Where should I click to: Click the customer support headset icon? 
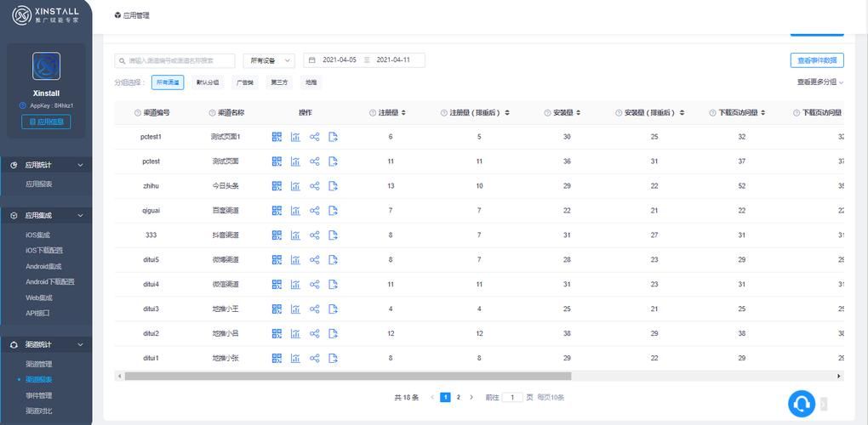click(802, 404)
